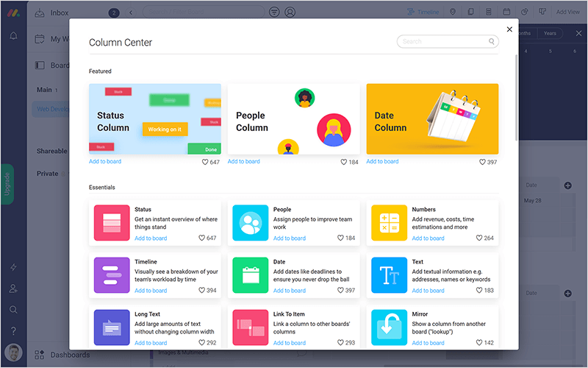Click the Long Text column icon
Viewport: 588px width, 368px height.
click(112, 328)
